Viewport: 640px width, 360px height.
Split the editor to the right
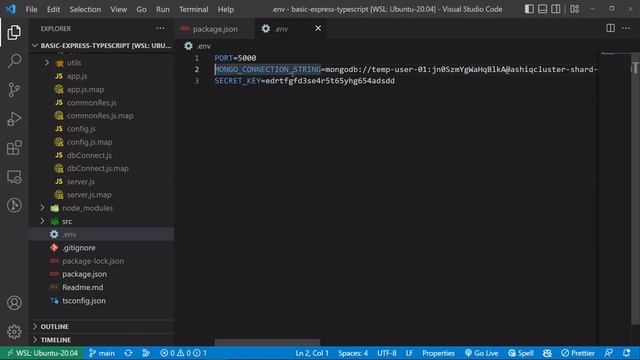pos(610,28)
